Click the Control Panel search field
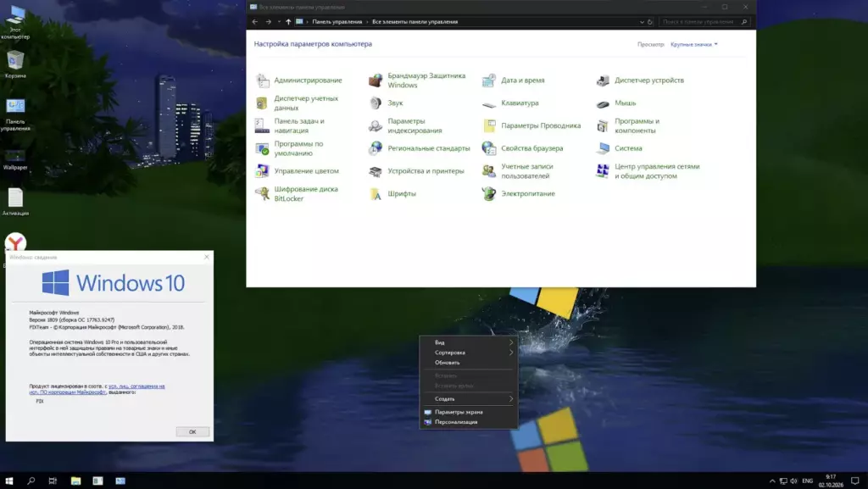Viewport: 868px width, 489px height. (x=704, y=22)
